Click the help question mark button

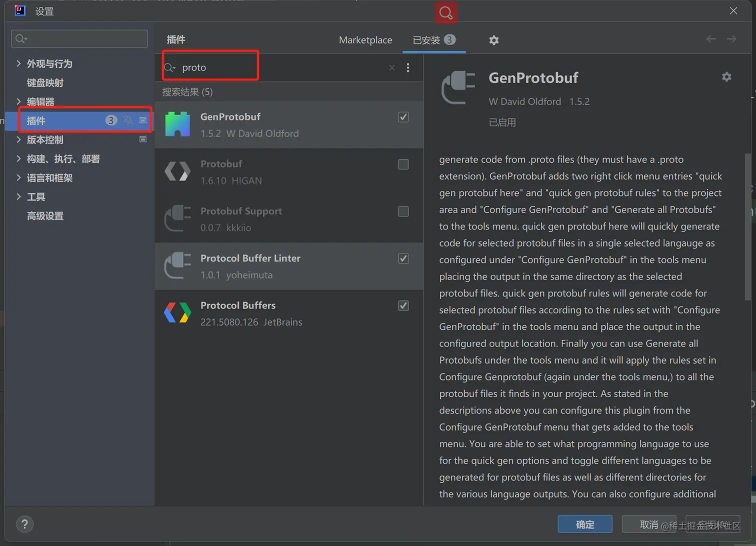(x=24, y=524)
